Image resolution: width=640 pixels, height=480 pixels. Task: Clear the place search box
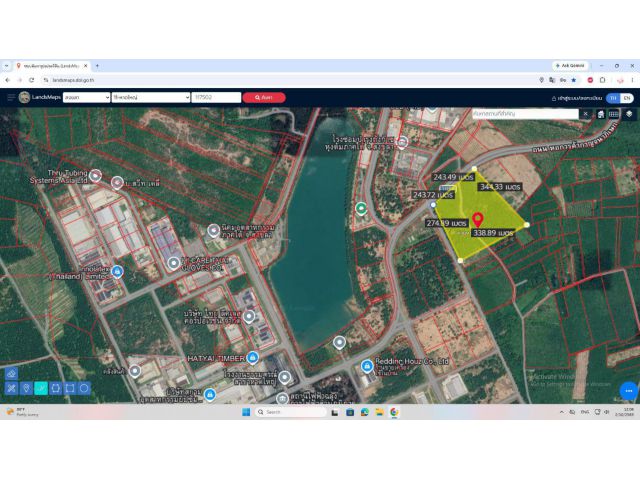[x=585, y=114]
